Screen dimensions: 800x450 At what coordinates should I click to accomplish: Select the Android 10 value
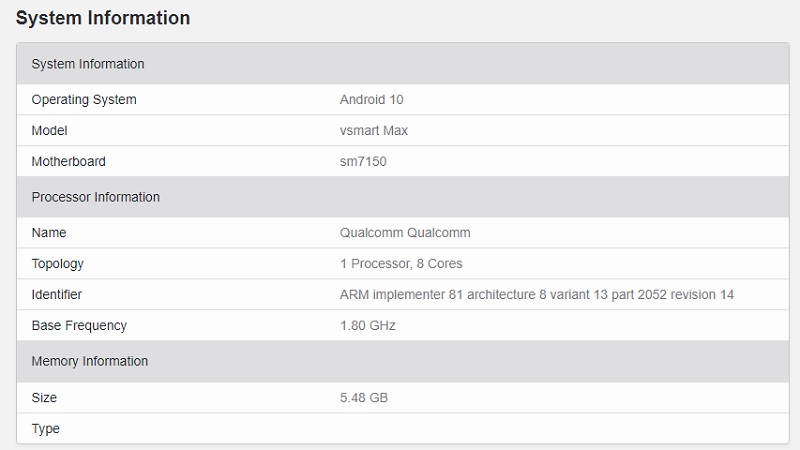coord(371,99)
